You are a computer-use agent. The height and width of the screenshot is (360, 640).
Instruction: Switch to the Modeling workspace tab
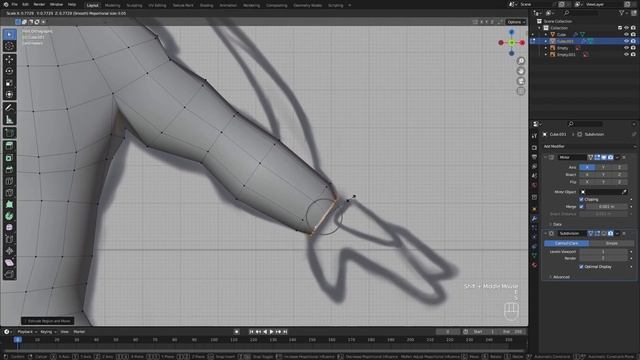pyautogui.click(x=113, y=5)
